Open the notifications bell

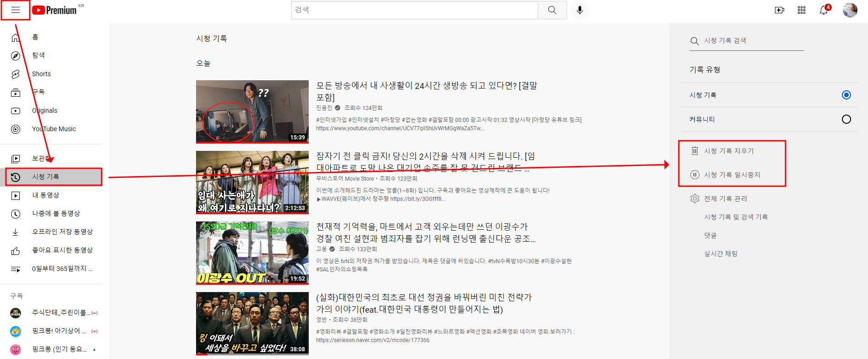point(824,10)
